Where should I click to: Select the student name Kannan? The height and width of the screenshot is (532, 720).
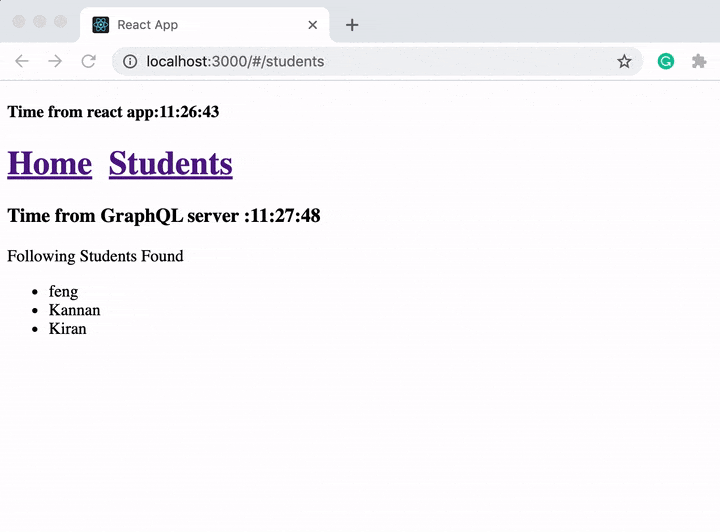(74, 310)
